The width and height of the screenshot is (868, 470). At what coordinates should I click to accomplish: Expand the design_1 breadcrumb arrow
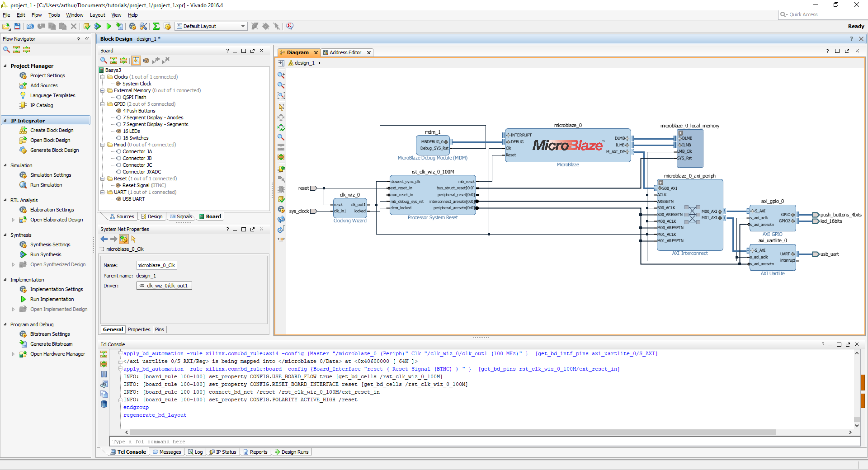tap(319, 63)
